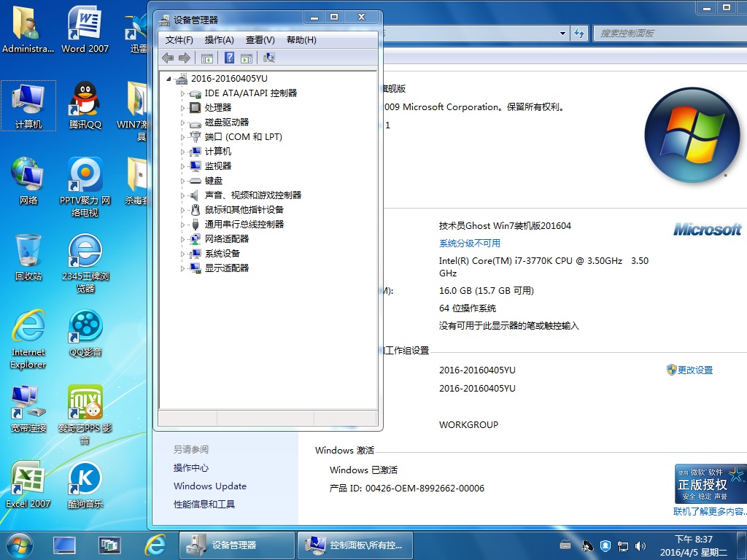
Task: Expand the 显示适配器 tree node
Action: coord(183,268)
